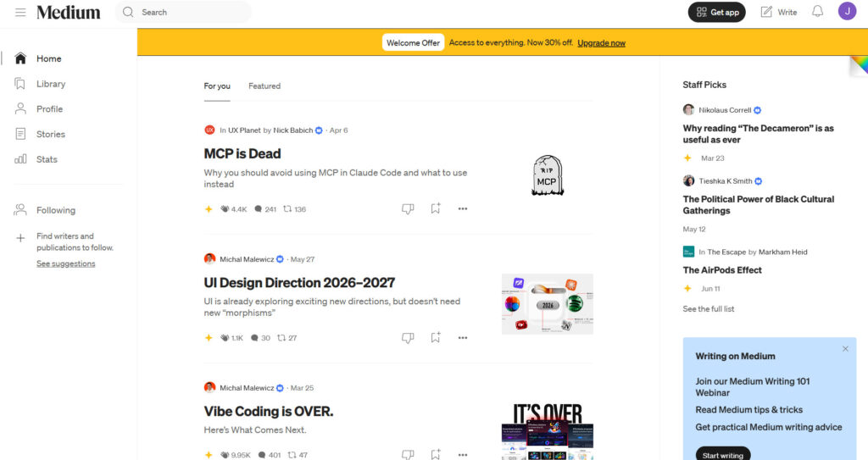Click the Home sidebar icon
The image size is (868, 460).
point(20,58)
